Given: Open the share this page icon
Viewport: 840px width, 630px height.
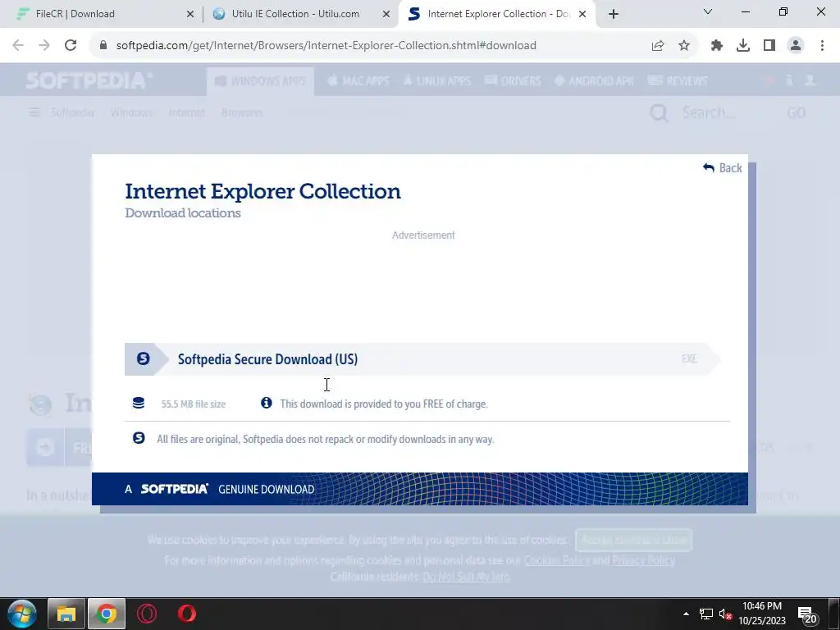Looking at the screenshot, I should pyautogui.click(x=658, y=46).
